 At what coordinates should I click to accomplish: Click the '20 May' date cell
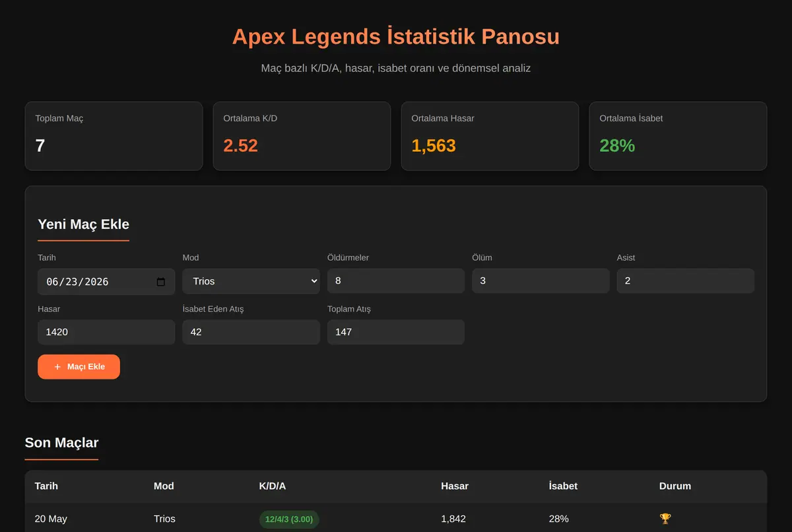(51, 519)
